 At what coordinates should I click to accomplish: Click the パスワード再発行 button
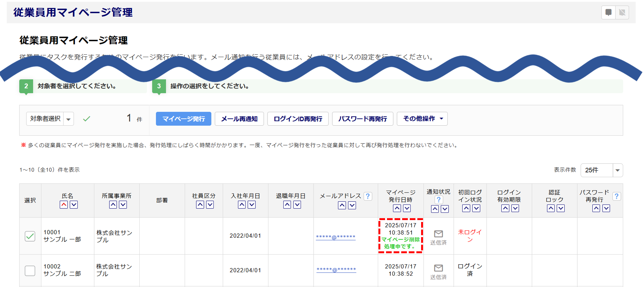[x=362, y=119]
